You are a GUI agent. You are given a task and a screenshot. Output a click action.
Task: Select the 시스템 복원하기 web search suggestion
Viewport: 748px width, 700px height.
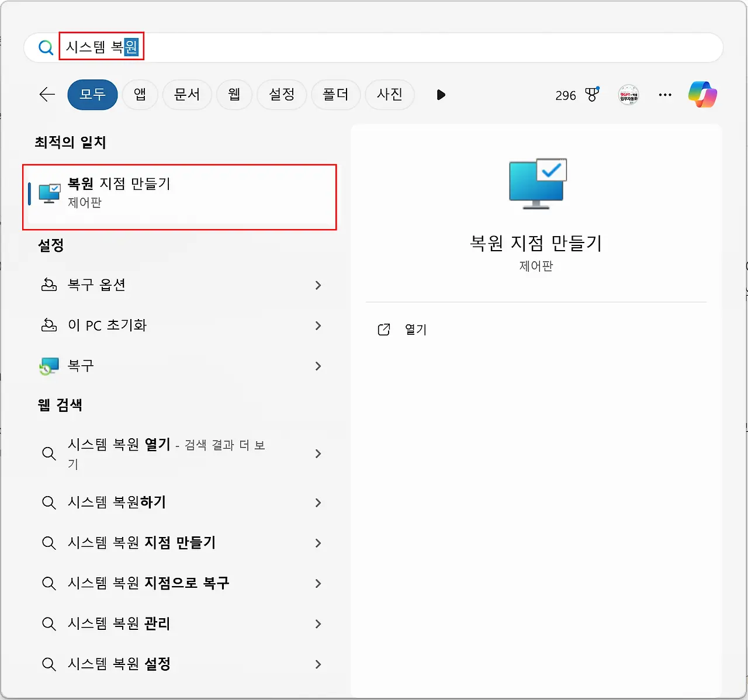click(x=117, y=503)
